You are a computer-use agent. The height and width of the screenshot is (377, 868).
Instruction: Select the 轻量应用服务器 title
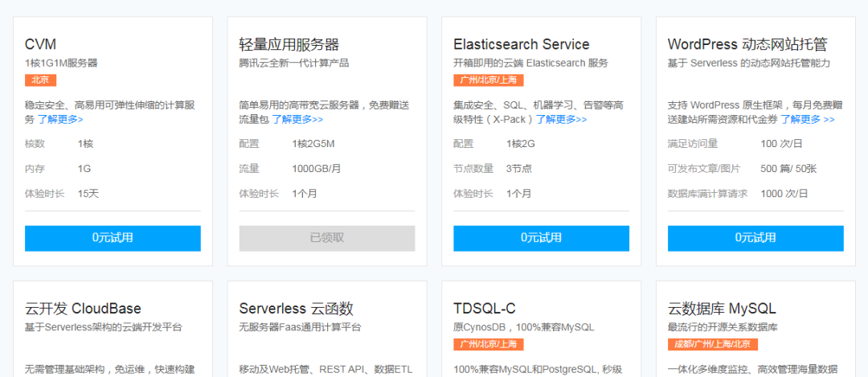289,44
